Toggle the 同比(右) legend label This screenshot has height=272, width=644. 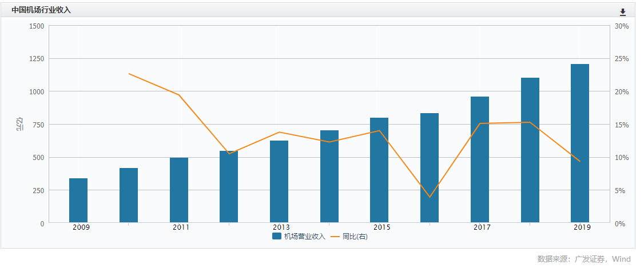[355, 237]
